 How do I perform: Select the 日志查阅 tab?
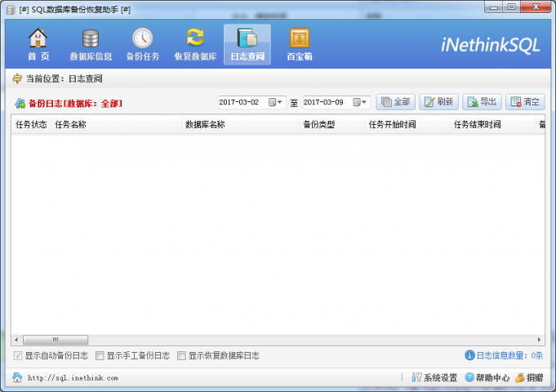tap(247, 45)
